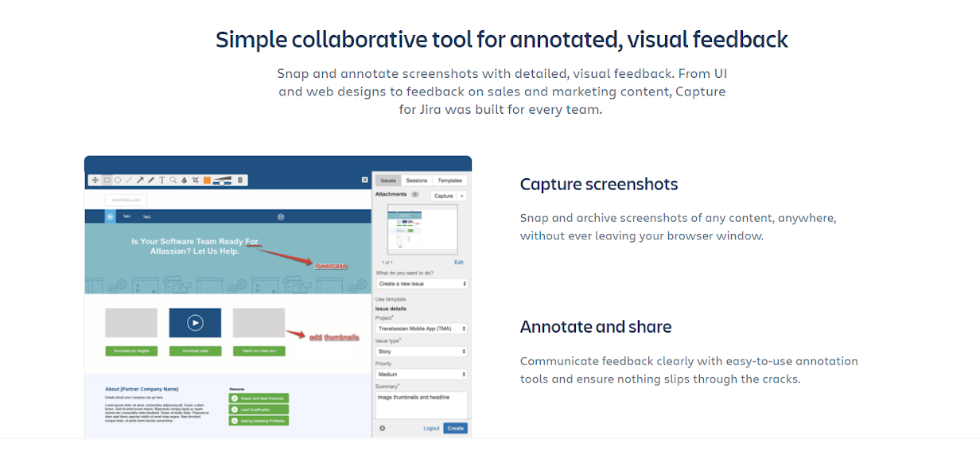Viewport: 980px width, 471px height.
Task: Open the Priority dropdown showing Medium
Action: tap(422, 374)
